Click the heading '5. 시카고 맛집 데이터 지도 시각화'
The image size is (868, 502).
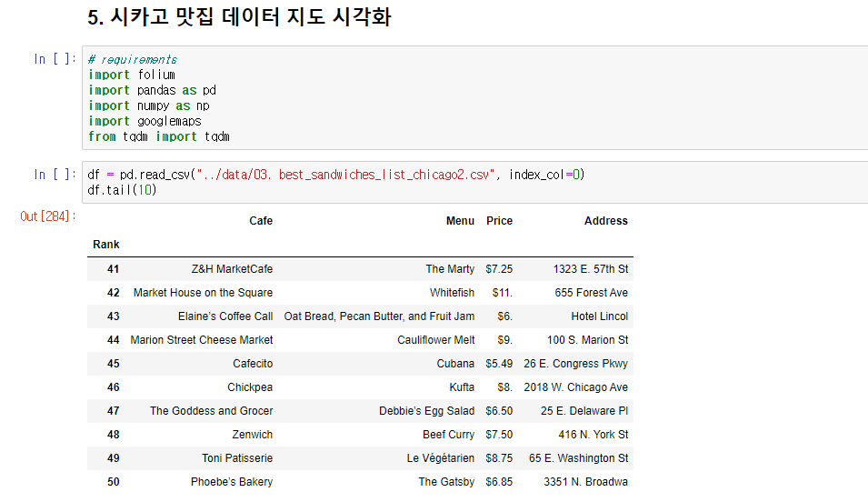coord(239,16)
